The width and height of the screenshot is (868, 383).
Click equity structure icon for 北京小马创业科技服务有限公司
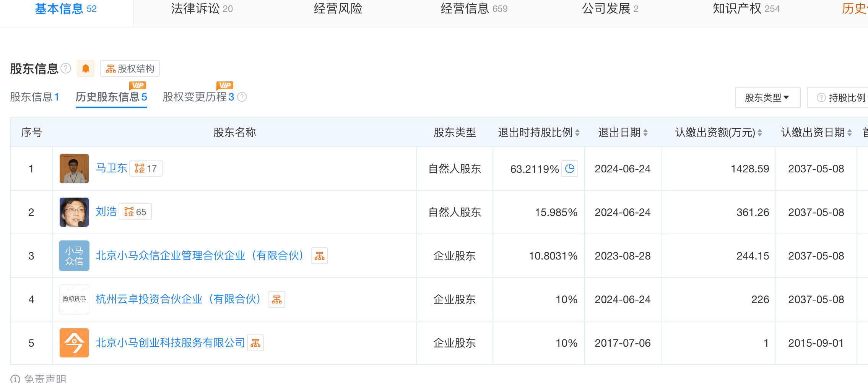255,343
